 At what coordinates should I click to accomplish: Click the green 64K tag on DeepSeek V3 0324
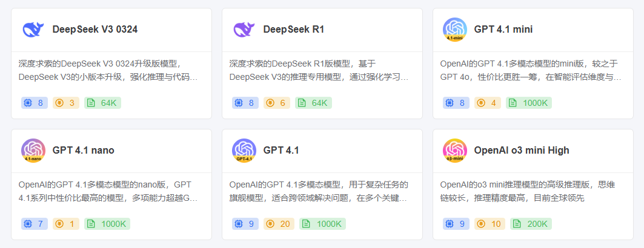pos(102,103)
